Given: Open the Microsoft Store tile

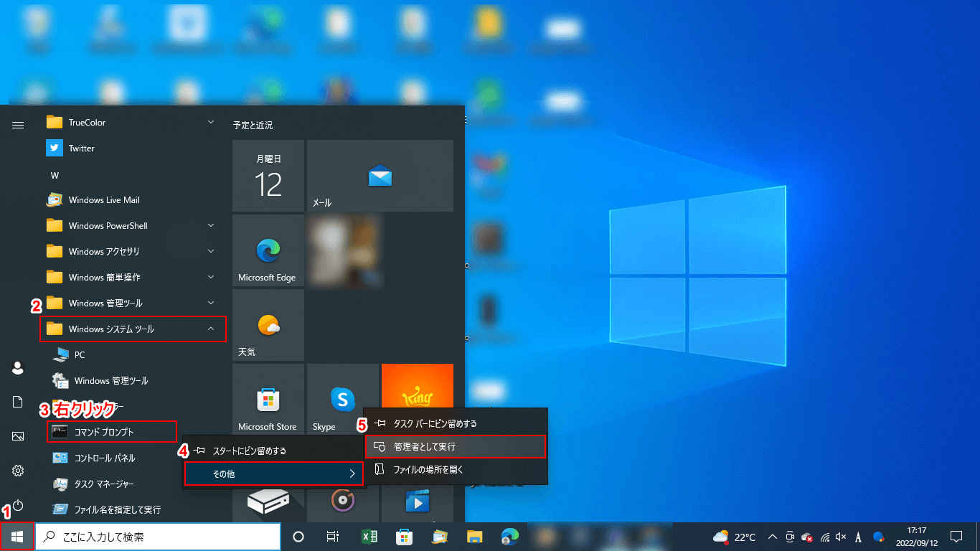Looking at the screenshot, I should tap(268, 400).
